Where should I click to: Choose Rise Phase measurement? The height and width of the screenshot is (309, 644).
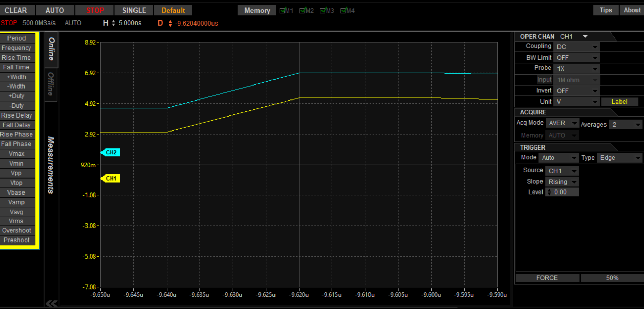[x=17, y=134]
